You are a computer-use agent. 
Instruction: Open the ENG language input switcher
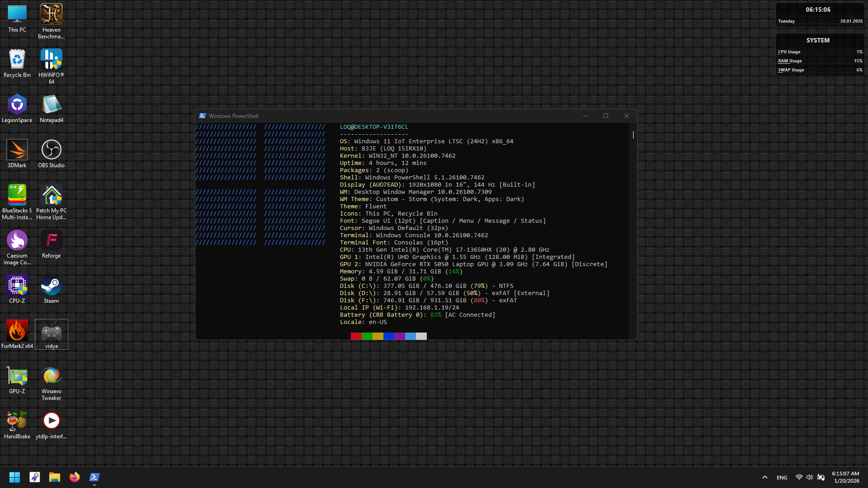782,478
